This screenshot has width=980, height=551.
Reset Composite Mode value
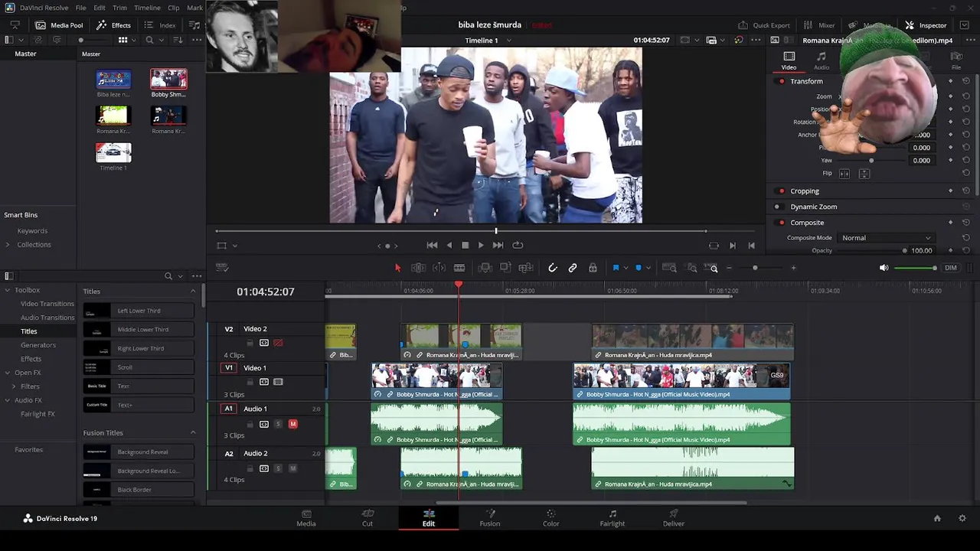pos(966,238)
